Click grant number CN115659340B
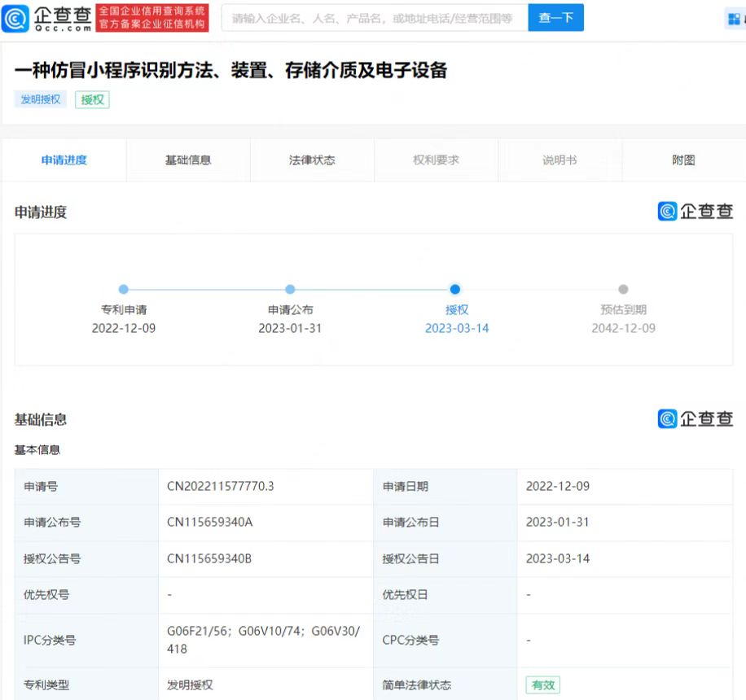The width and height of the screenshot is (746, 700). (209, 558)
